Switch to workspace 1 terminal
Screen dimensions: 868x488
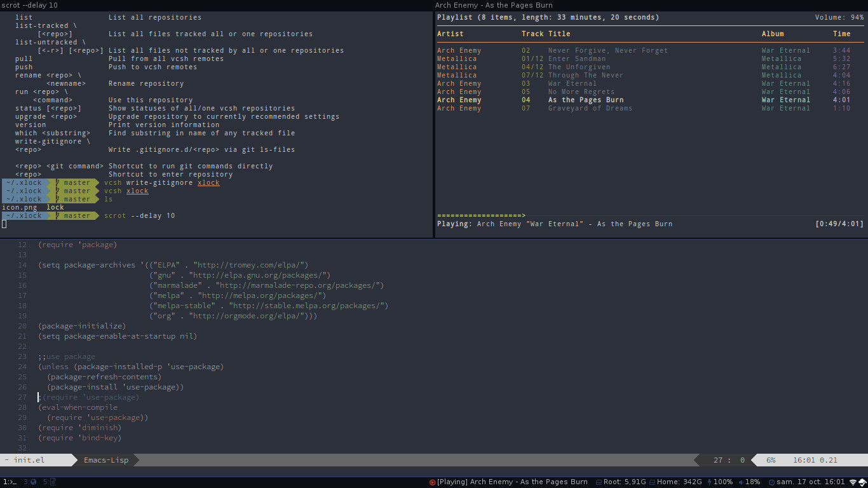tap(10, 482)
